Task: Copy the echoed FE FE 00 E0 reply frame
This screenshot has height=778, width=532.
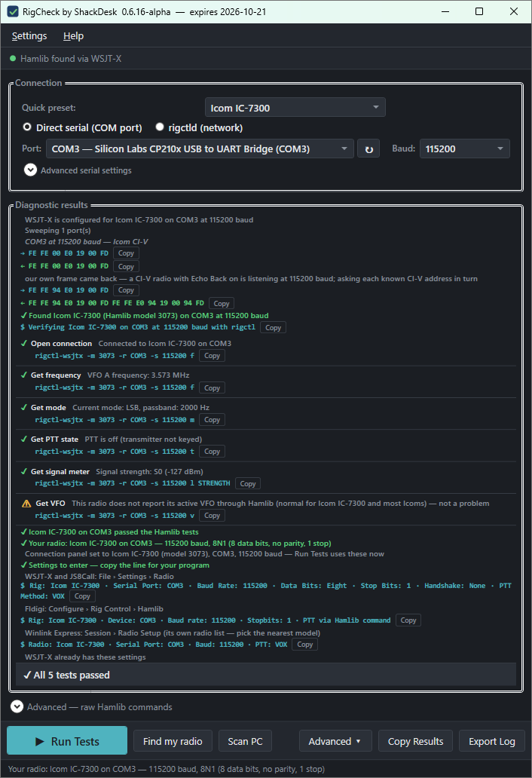Action: coord(126,266)
